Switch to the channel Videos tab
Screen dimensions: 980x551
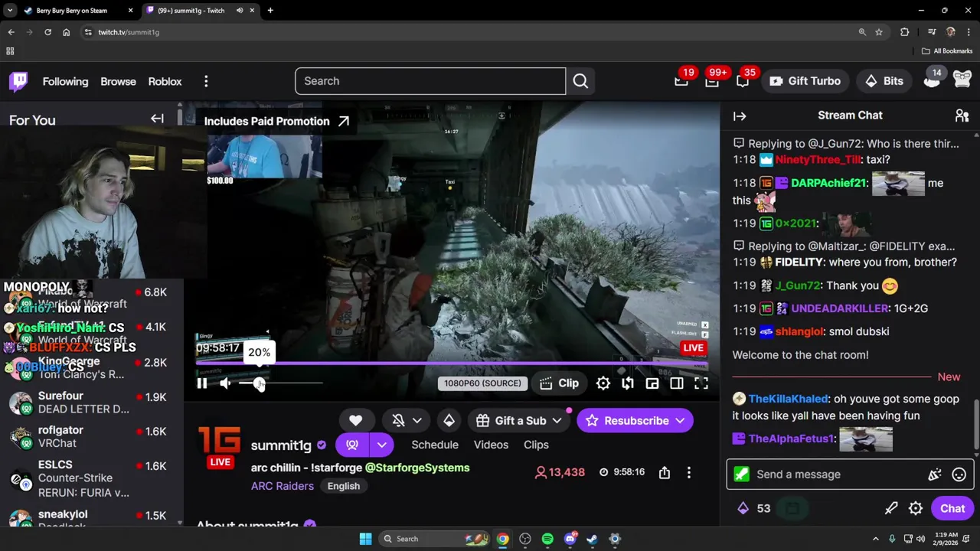[x=491, y=445]
